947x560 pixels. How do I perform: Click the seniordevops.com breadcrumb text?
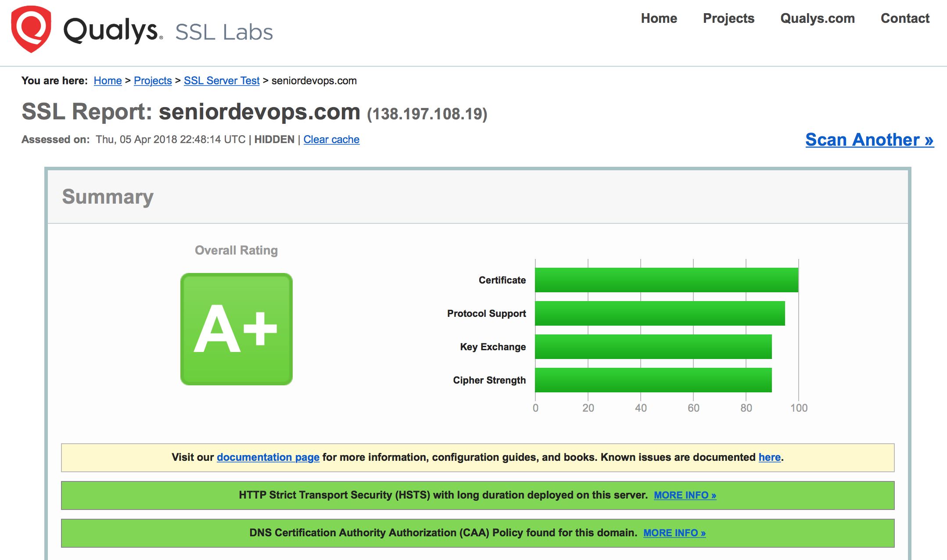pyautogui.click(x=313, y=80)
